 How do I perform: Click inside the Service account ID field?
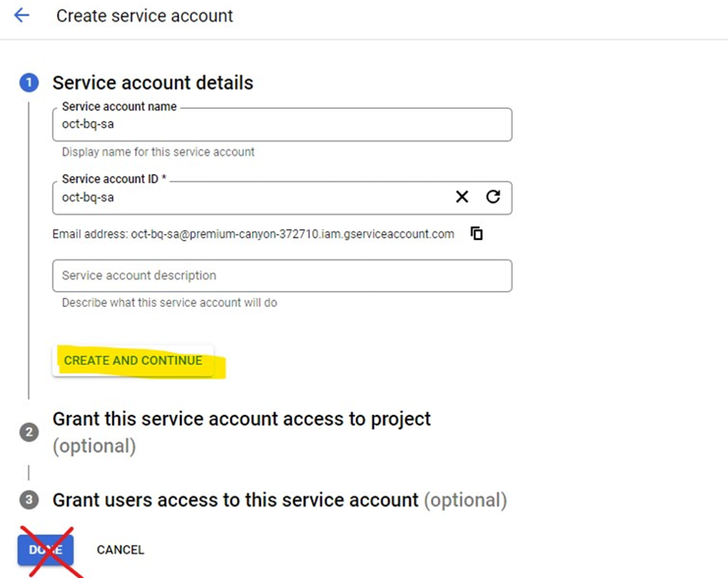click(251, 198)
